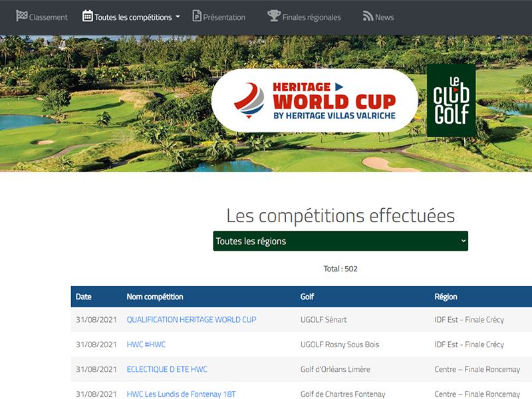Click the Date column header
The height and width of the screenshot is (399, 532).
pos(84,297)
